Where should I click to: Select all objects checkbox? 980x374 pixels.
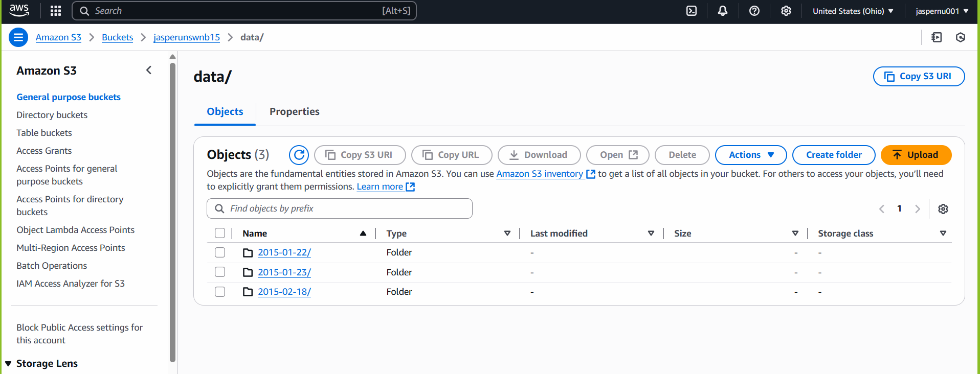point(220,233)
